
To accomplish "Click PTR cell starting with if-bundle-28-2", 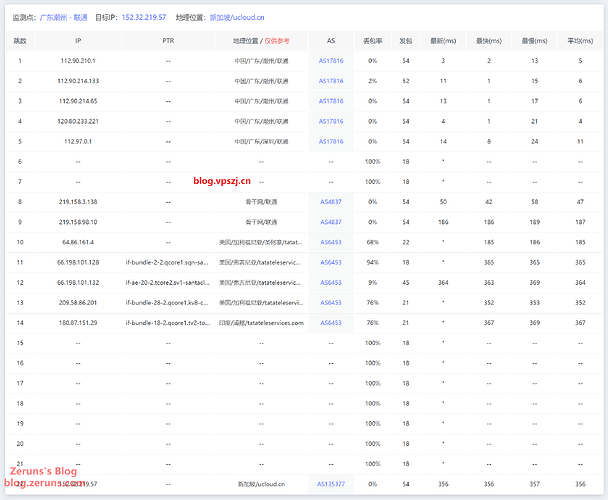I will click(x=167, y=303).
